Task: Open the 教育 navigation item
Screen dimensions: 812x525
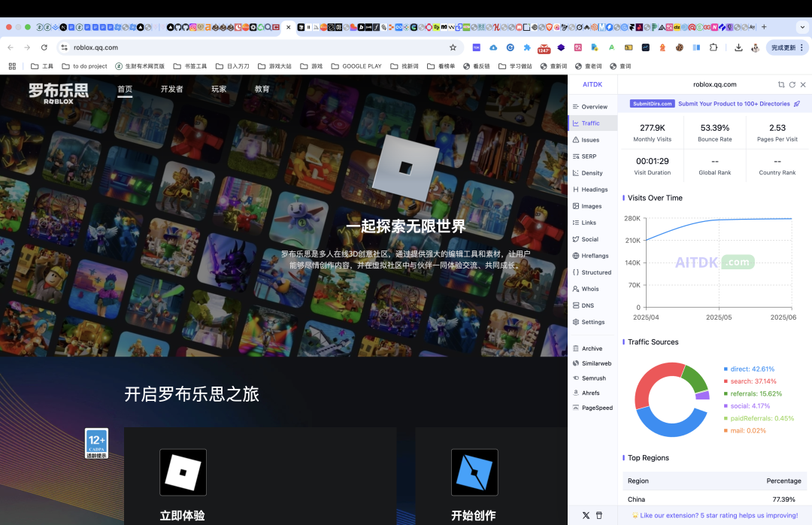Action: 262,90
